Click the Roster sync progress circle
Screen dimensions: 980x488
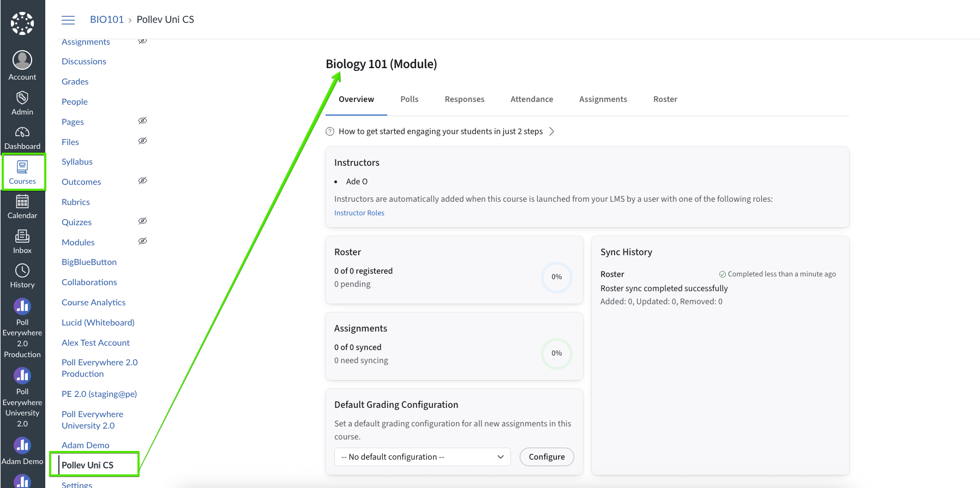[x=556, y=277]
